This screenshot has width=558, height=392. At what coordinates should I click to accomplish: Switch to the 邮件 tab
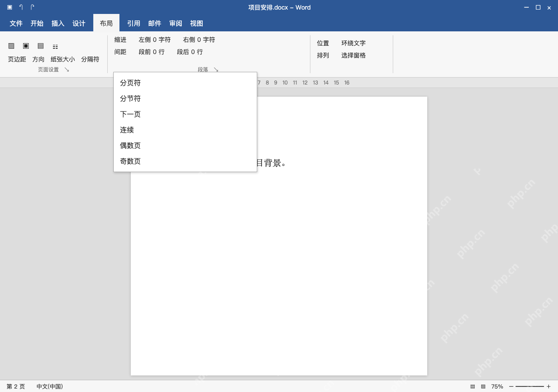(x=155, y=24)
